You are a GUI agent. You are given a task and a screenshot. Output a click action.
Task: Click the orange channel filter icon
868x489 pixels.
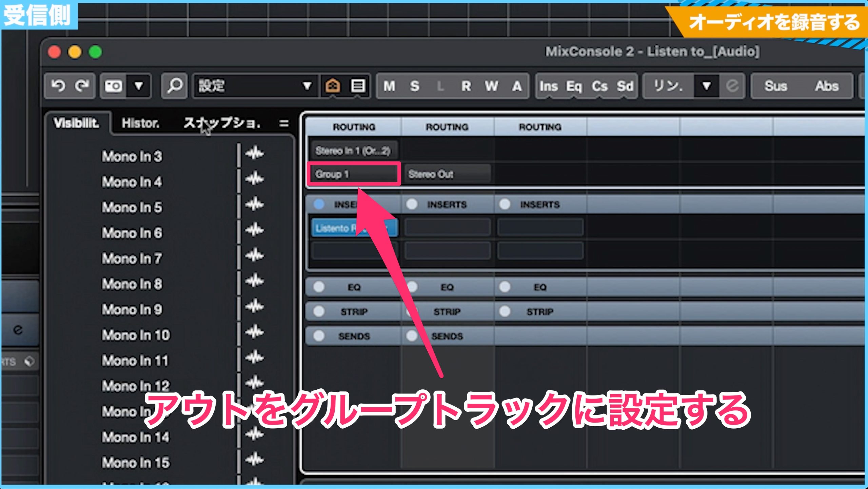(x=332, y=86)
